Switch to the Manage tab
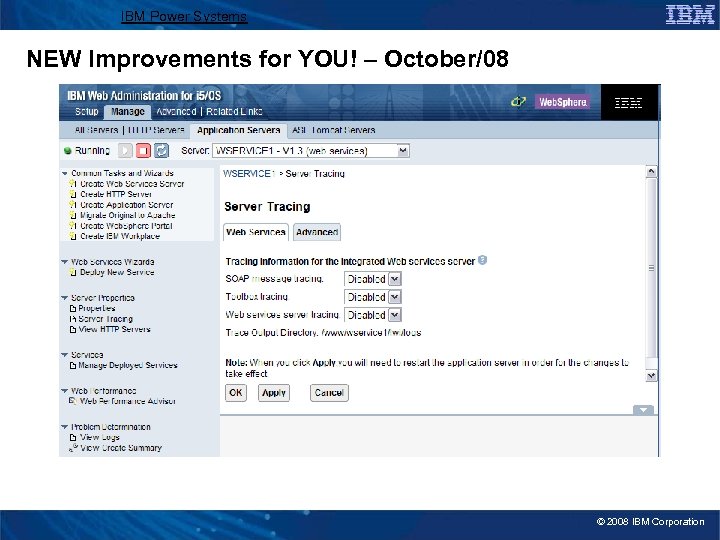The width and height of the screenshot is (720, 540). (128, 112)
